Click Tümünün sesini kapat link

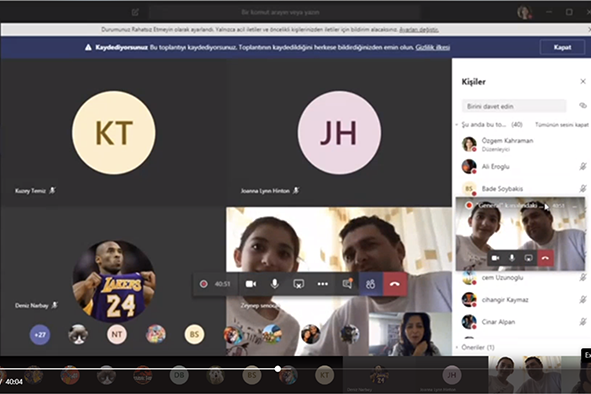click(x=562, y=124)
